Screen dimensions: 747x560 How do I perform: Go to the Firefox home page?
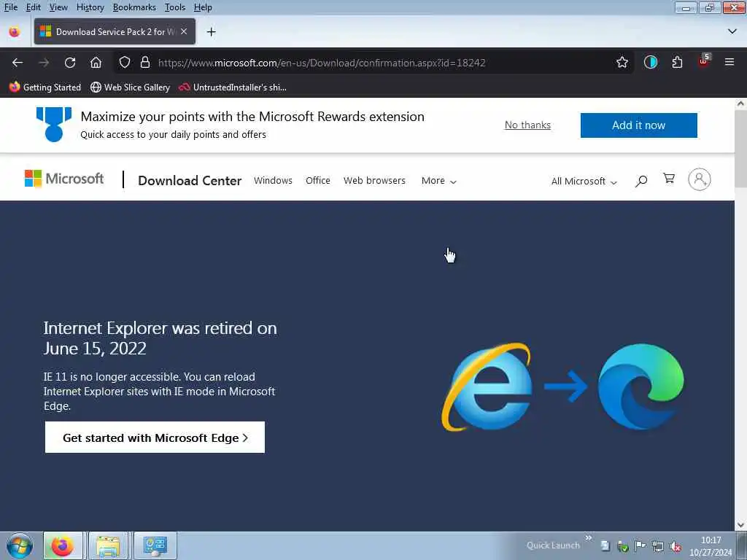96,63
